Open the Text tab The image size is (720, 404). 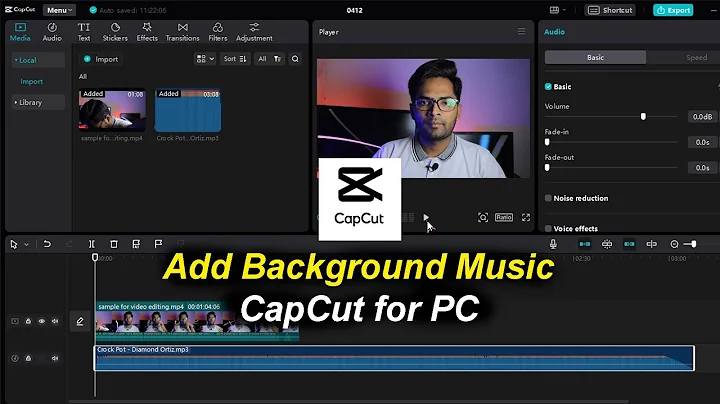84,32
